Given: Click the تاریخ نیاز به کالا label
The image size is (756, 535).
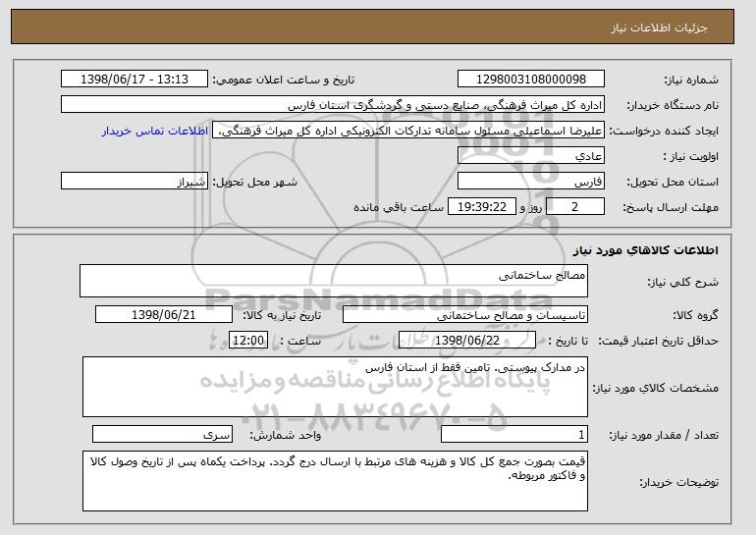Looking at the screenshot, I should coord(282,315).
